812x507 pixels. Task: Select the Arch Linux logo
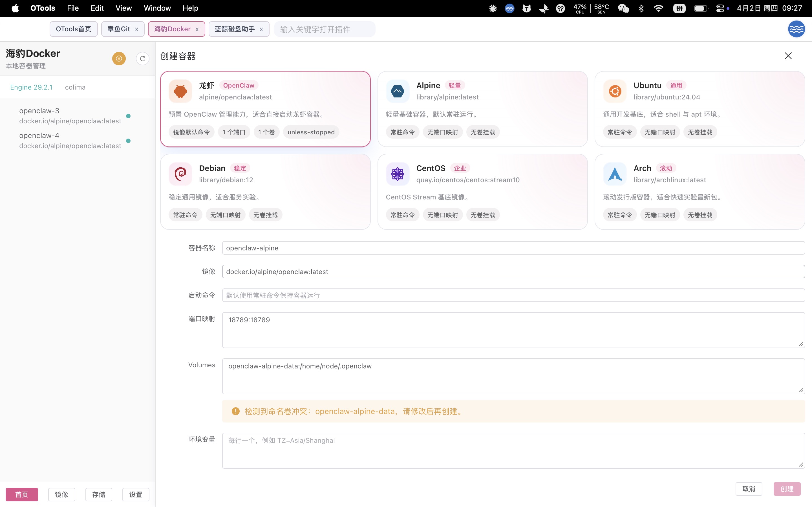[x=615, y=174]
